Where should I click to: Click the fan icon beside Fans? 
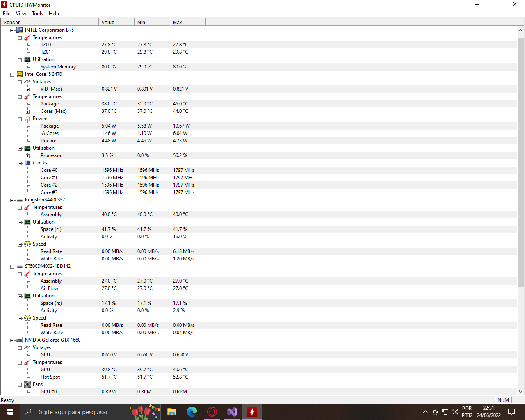click(27, 384)
